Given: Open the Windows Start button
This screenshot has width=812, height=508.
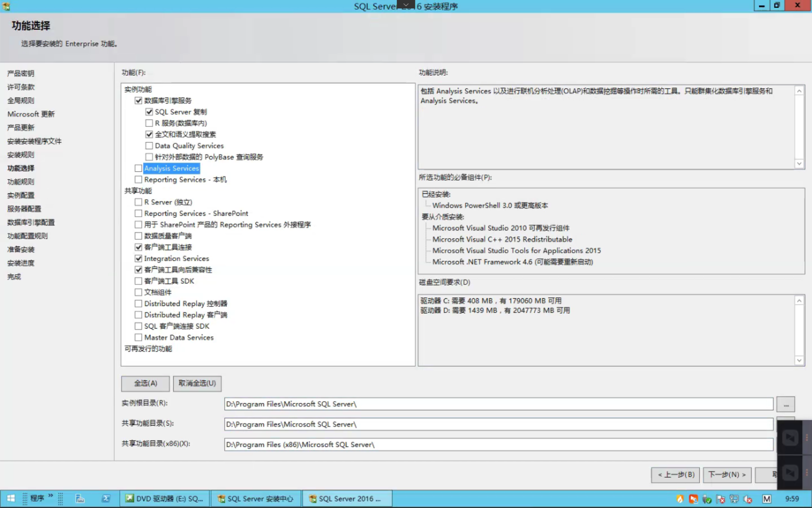Looking at the screenshot, I should 10,498.
